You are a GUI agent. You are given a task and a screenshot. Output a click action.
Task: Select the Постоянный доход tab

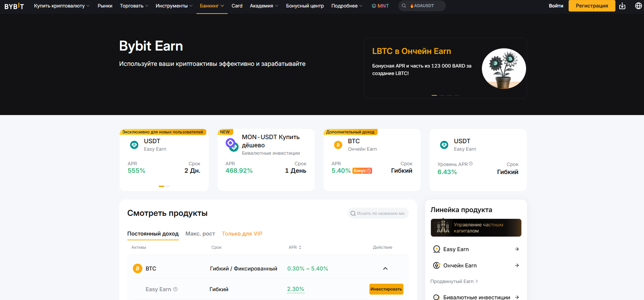(153, 233)
